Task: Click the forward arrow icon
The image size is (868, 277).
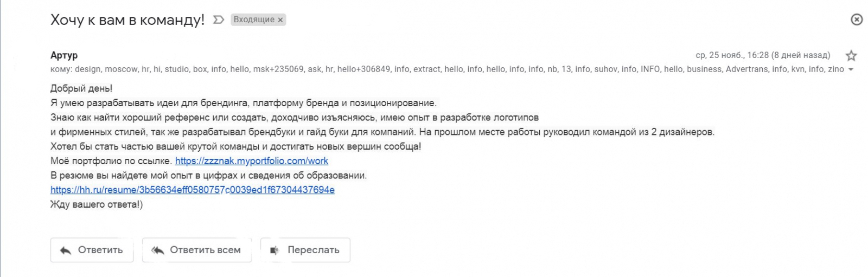Action: pos(275,250)
